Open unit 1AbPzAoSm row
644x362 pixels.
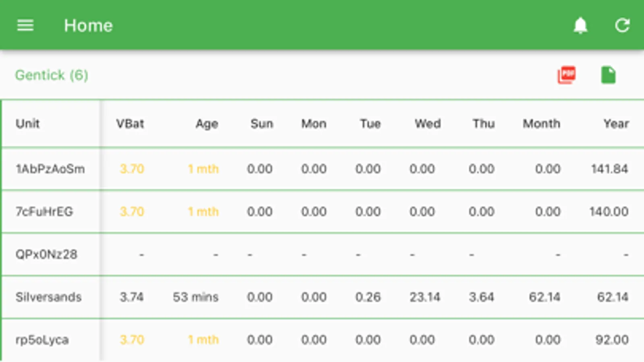pos(50,169)
